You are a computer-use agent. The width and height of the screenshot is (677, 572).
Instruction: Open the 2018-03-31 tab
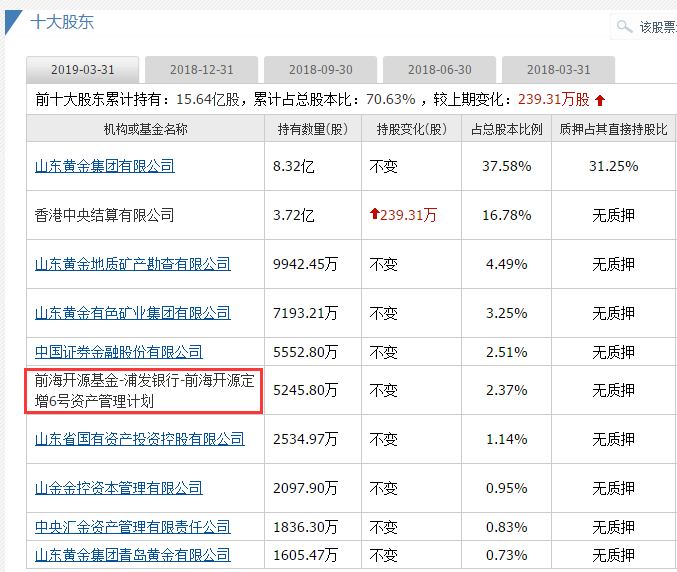[x=558, y=70]
